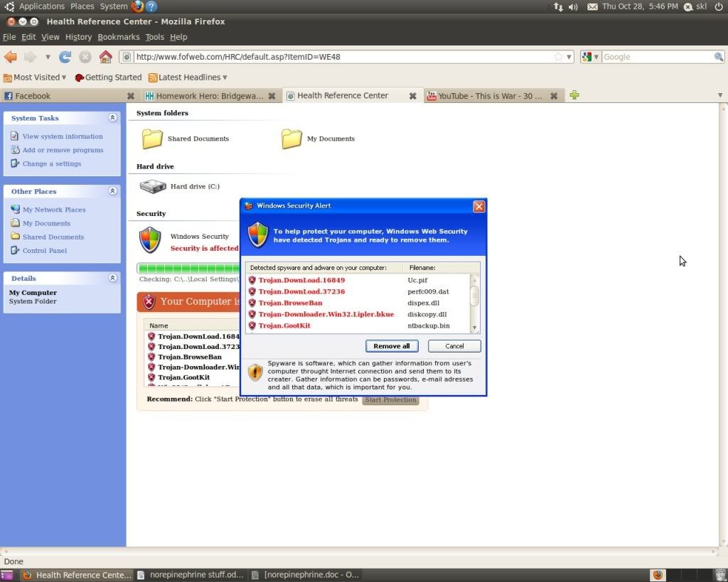The image size is (728, 582).
Task: Click View system information link
Action: 63,136
